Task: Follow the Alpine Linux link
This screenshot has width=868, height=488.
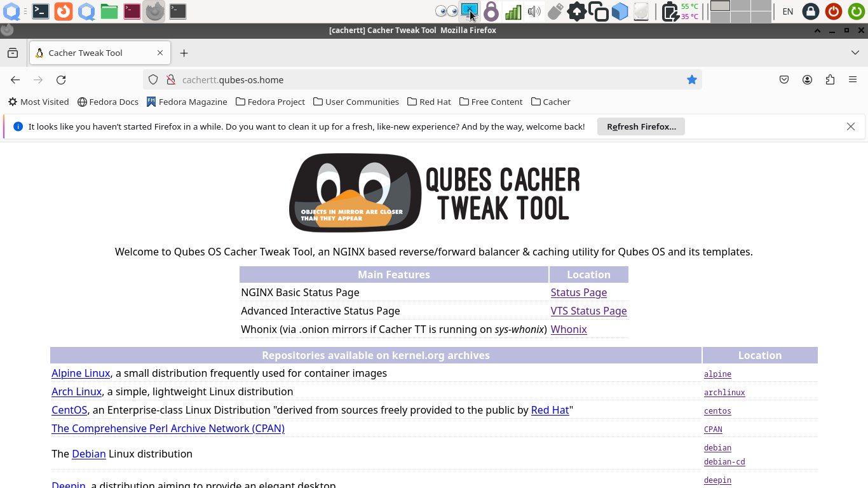Action: 81,373
